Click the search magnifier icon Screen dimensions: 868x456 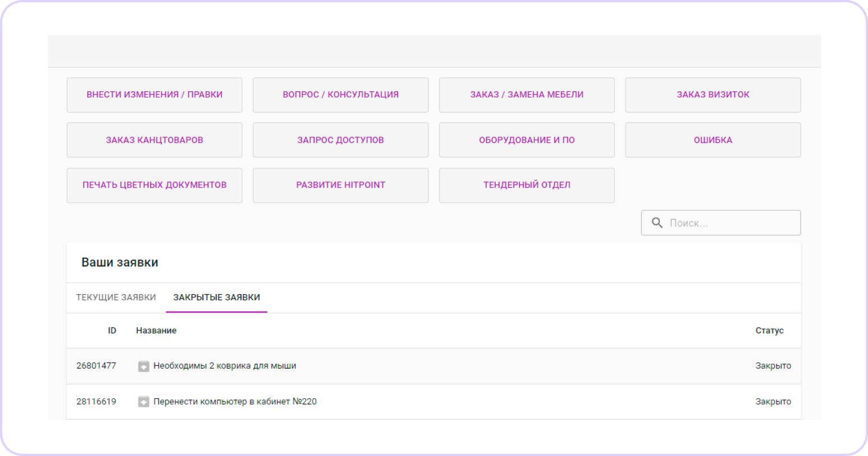pos(657,223)
